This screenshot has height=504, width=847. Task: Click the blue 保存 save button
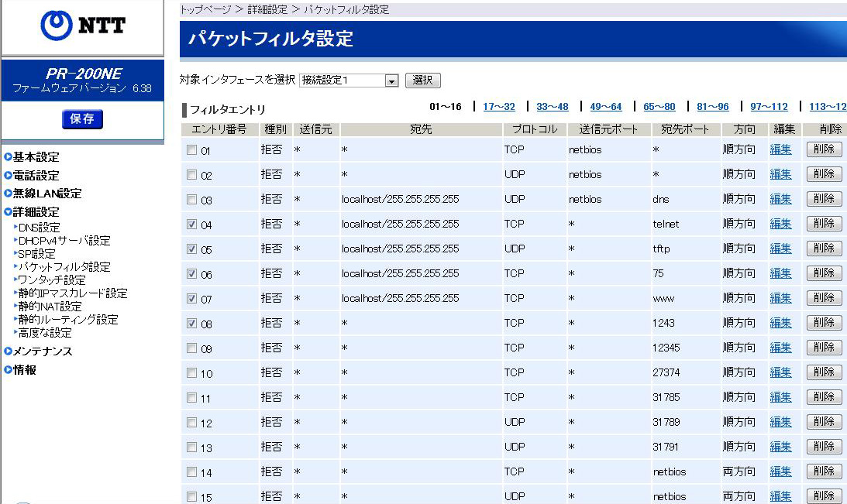pyautogui.click(x=82, y=119)
